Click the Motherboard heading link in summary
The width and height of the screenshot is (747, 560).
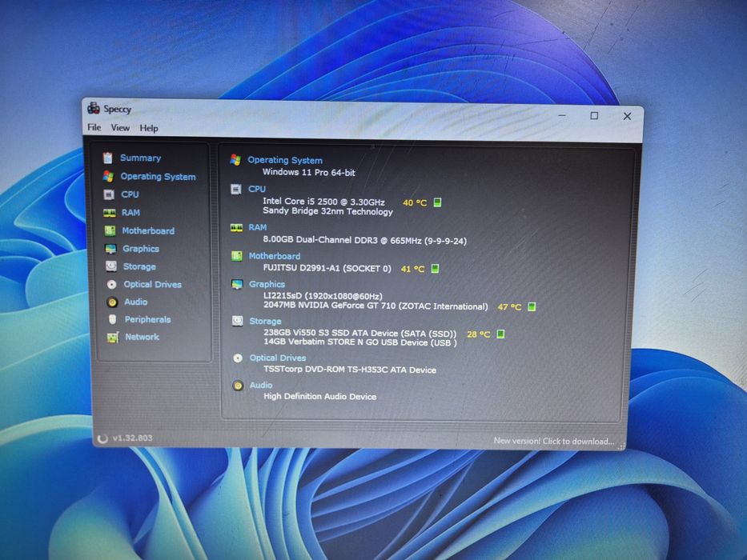(275, 256)
